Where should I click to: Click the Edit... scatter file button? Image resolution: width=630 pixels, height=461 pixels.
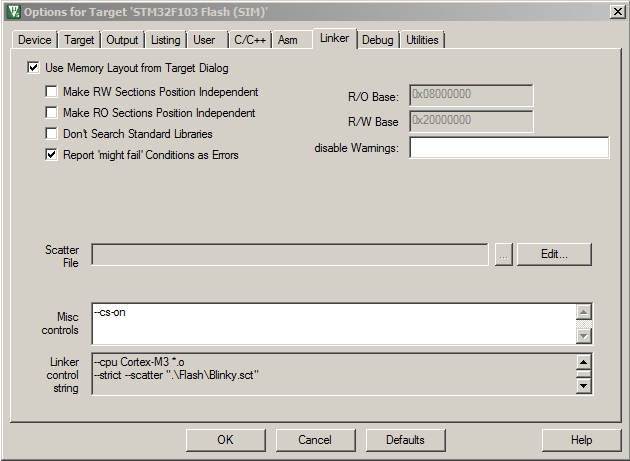click(x=554, y=254)
